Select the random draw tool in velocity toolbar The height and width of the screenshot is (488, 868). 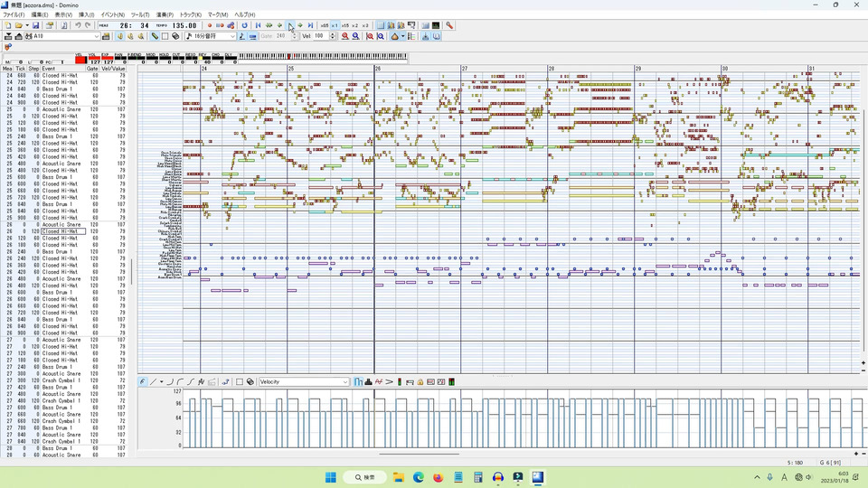point(201,381)
